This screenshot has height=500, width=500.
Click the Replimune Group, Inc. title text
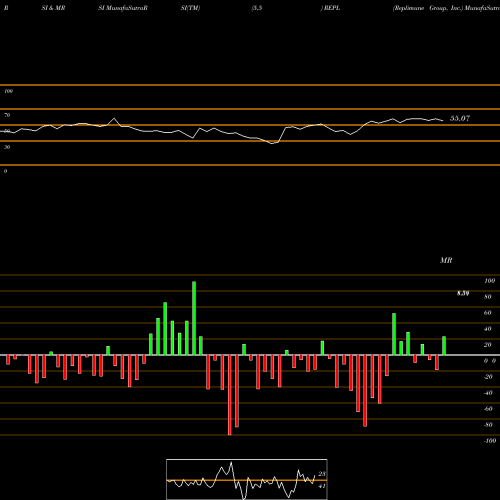coord(428,8)
